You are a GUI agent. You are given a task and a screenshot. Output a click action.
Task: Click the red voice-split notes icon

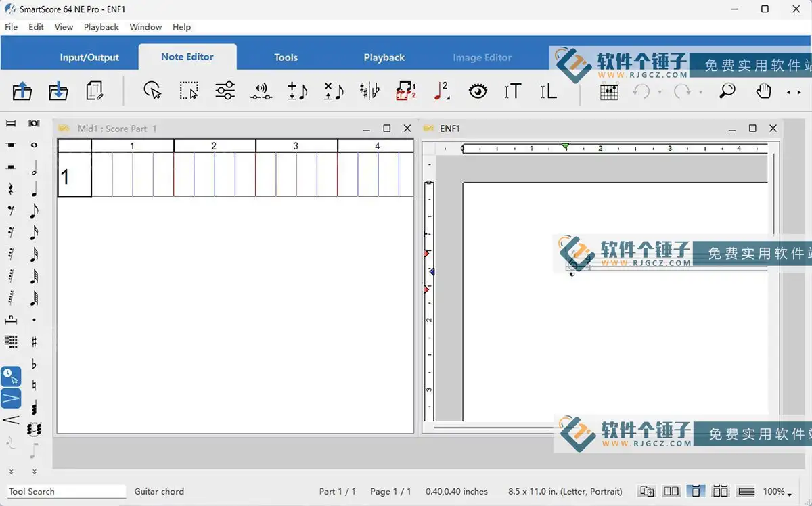[x=406, y=91]
